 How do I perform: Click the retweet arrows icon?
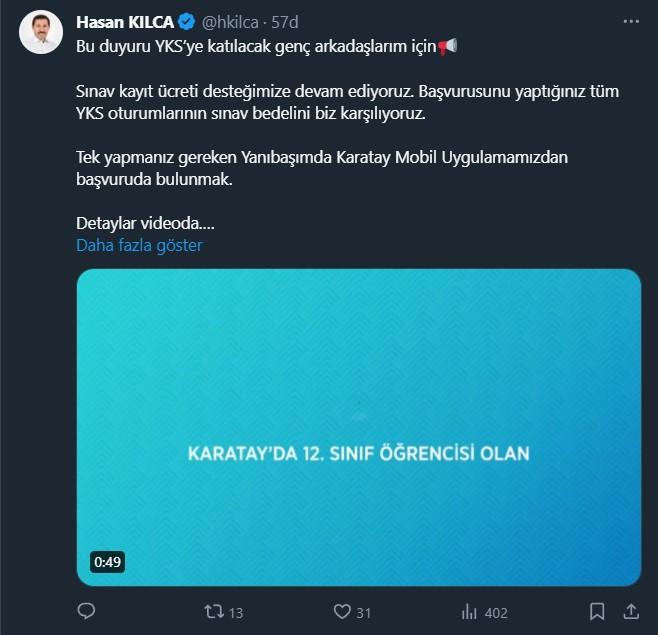coord(213,612)
